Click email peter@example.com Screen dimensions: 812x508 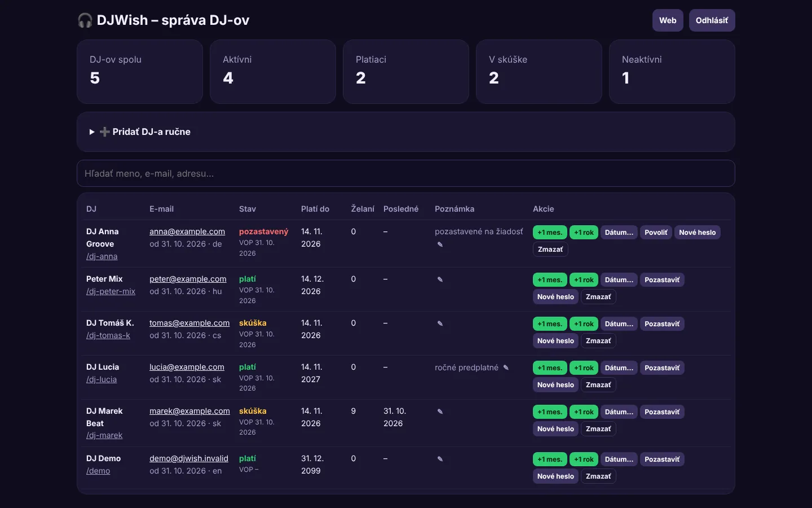(188, 279)
